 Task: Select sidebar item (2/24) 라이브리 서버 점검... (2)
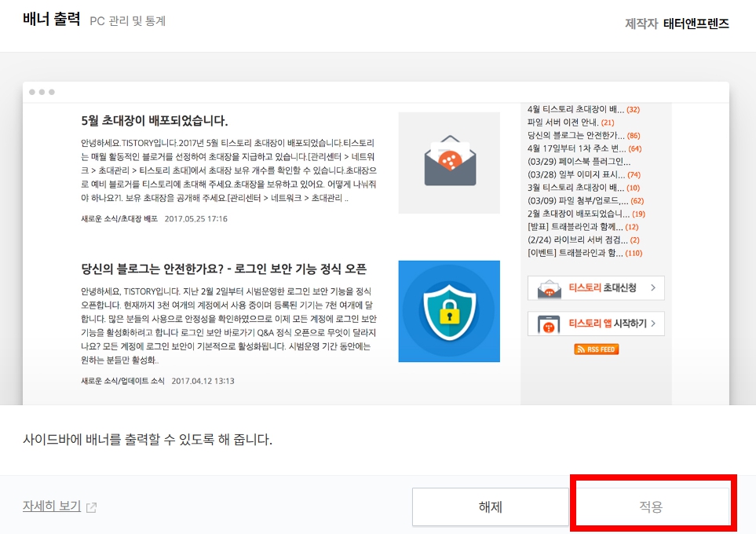583,240
